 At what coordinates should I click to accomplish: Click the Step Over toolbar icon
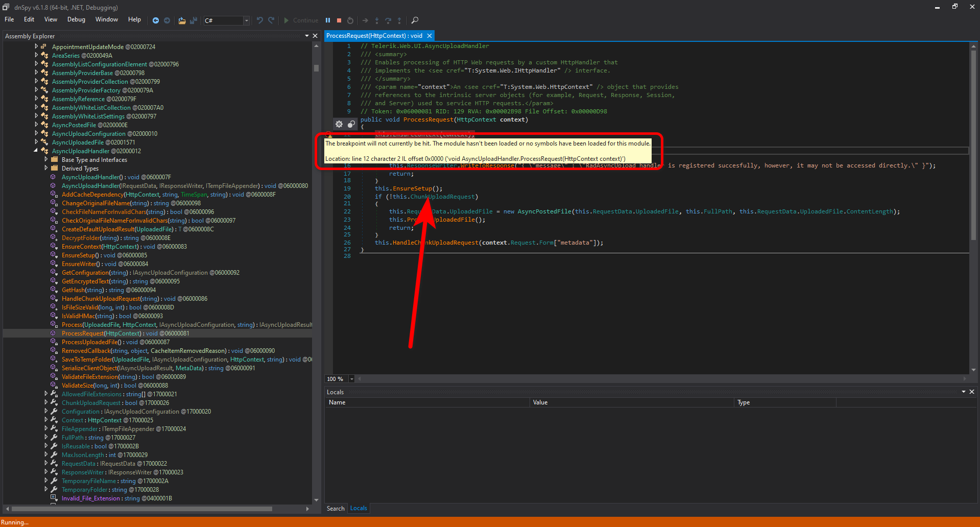388,20
